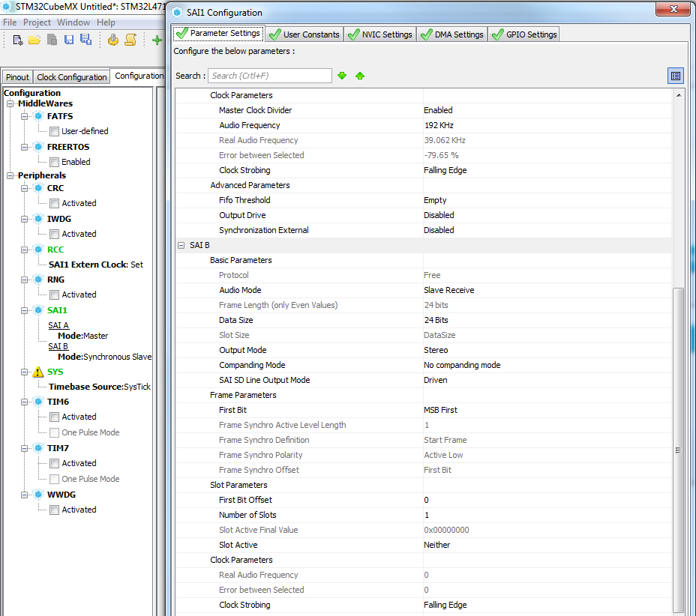Open the Project menu
This screenshot has height=616, width=696.
pyautogui.click(x=37, y=22)
